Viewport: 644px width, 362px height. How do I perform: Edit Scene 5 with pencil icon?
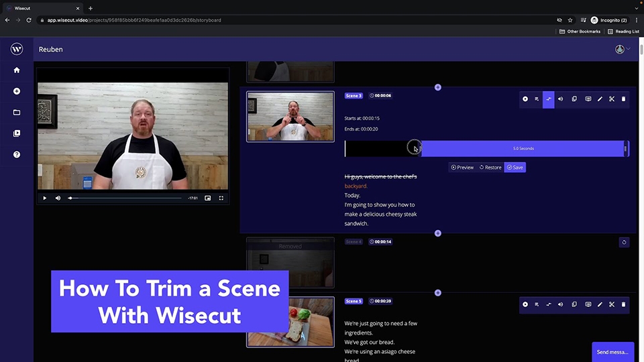coord(600,304)
